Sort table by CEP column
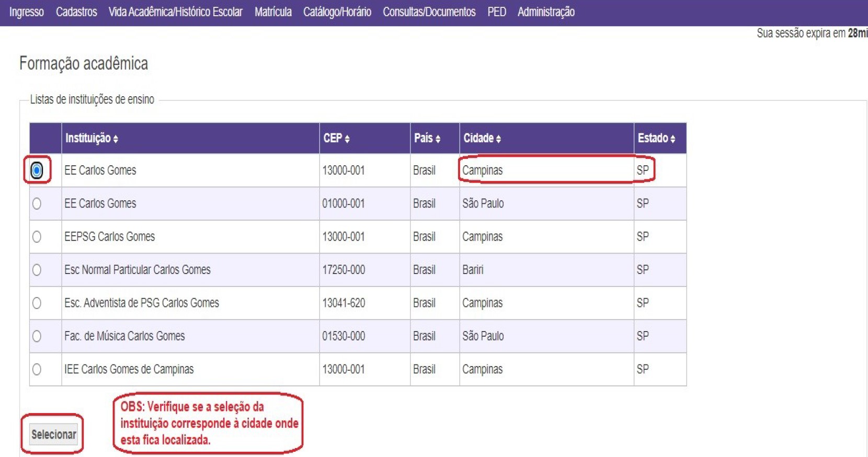Viewport: 868px width, 457px height. click(x=336, y=138)
